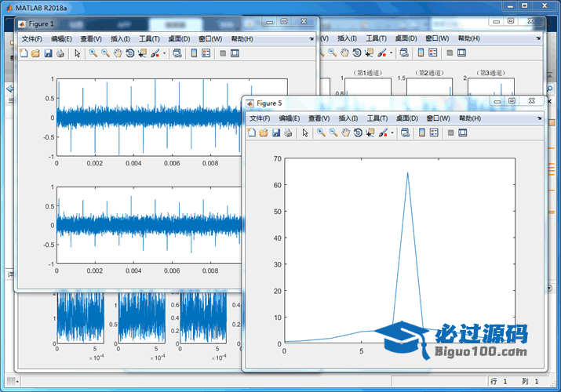Image resolution: width=561 pixels, height=392 pixels.
Task: Enable Rotate 3D tool in Figure 5
Action: pos(358,133)
